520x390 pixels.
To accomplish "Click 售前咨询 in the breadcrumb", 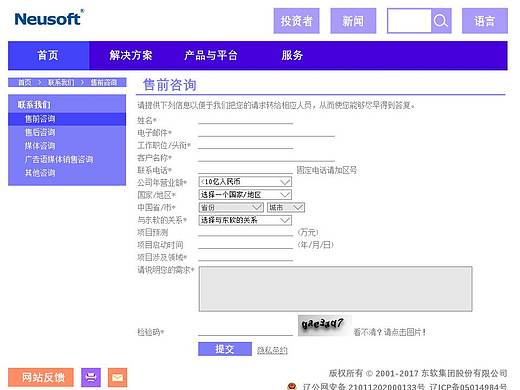I will coord(103,82).
